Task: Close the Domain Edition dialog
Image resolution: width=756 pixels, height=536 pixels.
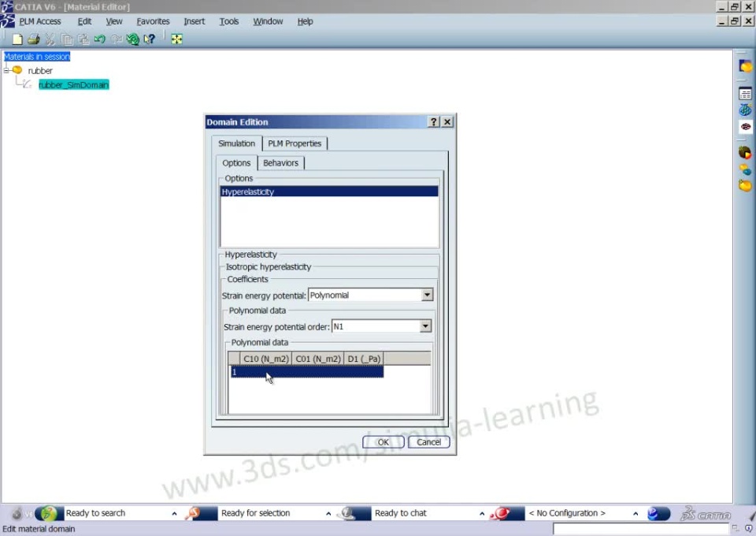Action: pos(447,122)
